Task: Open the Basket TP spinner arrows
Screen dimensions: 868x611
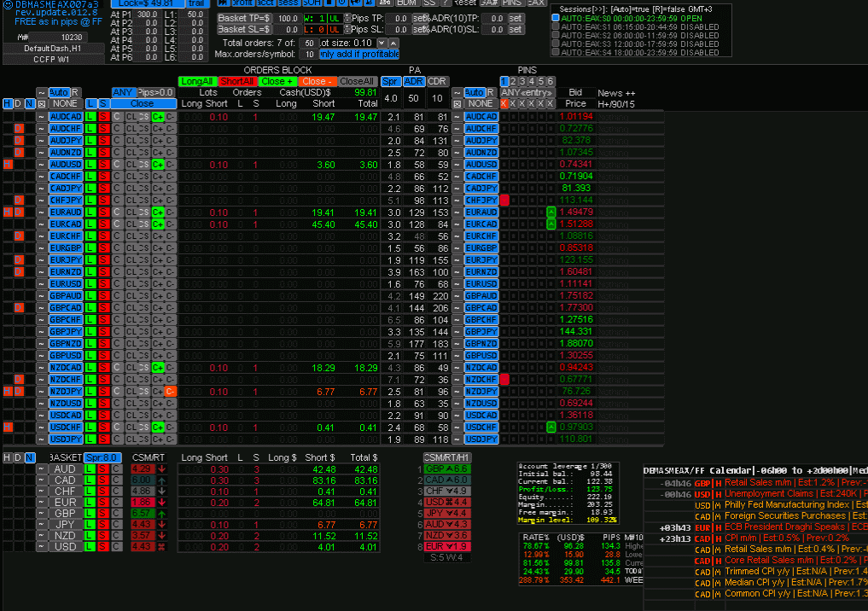Action: click(347, 18)
